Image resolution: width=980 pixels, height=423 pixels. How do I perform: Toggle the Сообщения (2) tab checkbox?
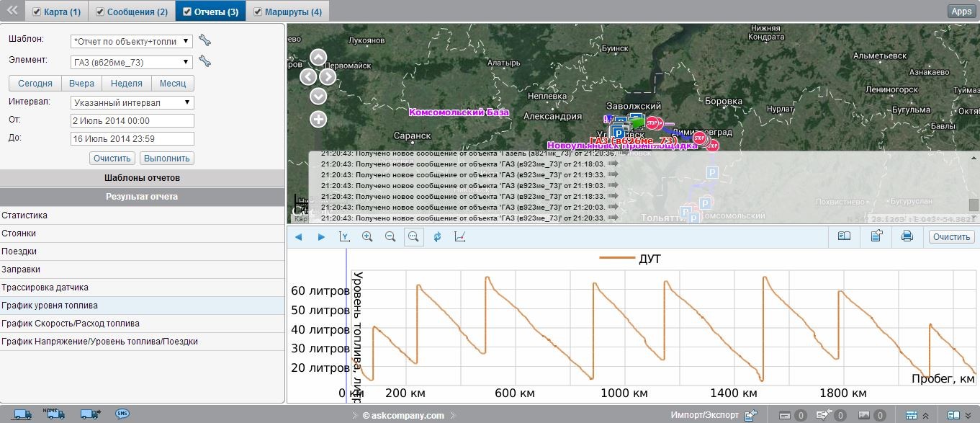[x=101, y=12]
